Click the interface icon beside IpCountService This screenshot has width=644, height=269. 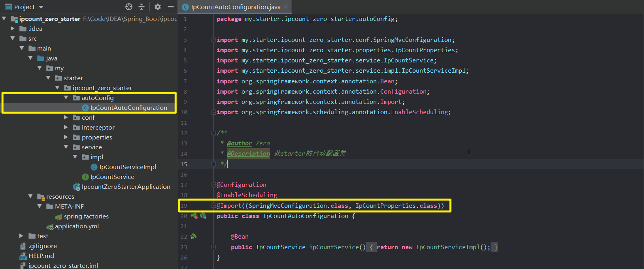pos(85,177)
